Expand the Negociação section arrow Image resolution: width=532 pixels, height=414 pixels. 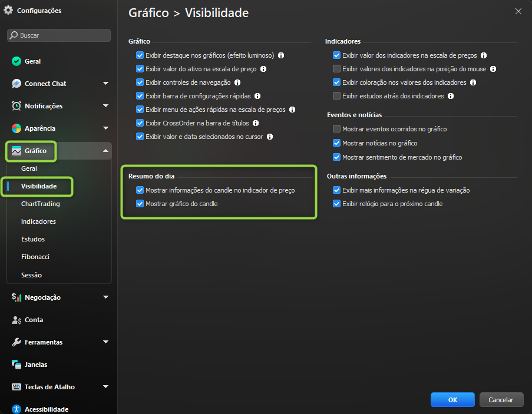click(106, 297)
